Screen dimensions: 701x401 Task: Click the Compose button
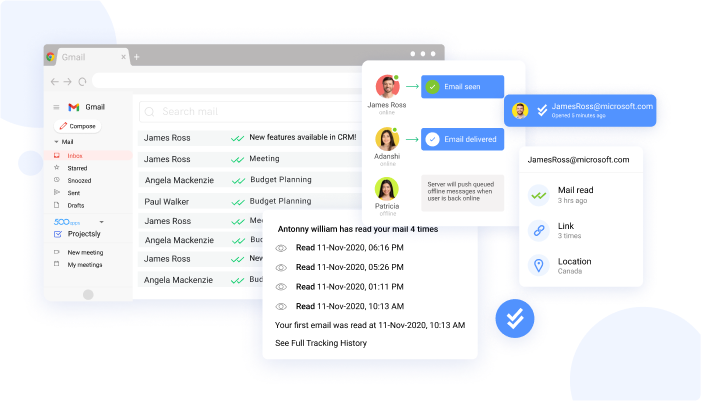tap(78, 126)
